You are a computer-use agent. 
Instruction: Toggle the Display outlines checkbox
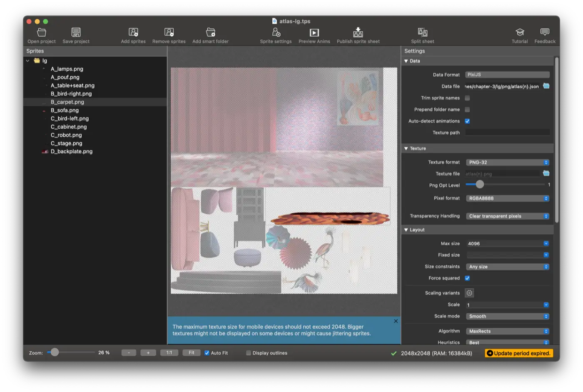249,353
